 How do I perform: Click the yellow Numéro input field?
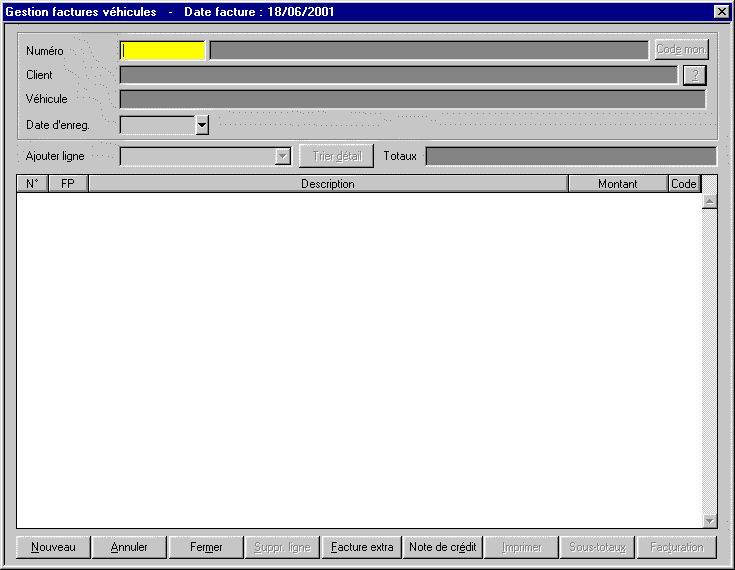[x=162, y=50]
